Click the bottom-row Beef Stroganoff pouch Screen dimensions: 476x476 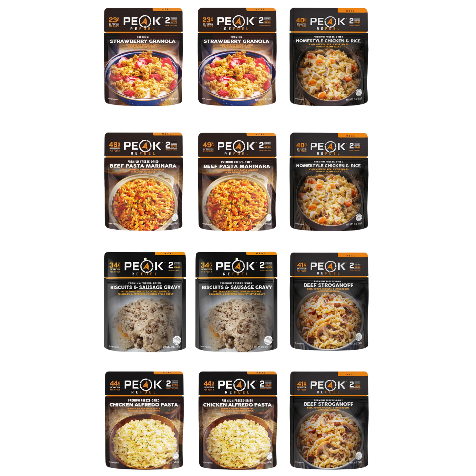(329, 420)
